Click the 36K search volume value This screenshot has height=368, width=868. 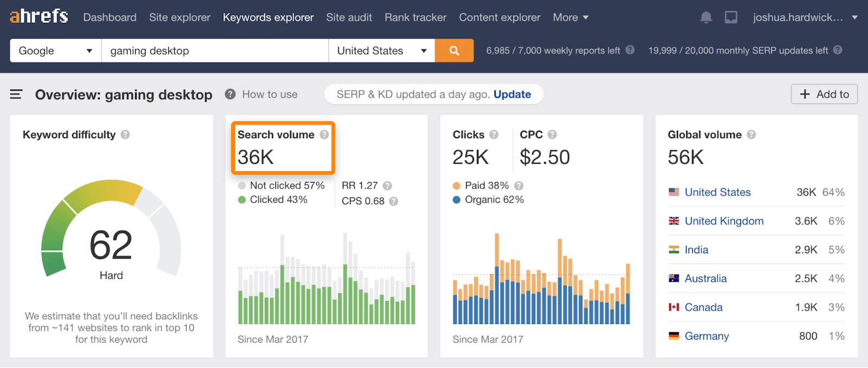(x=256, y=157)
